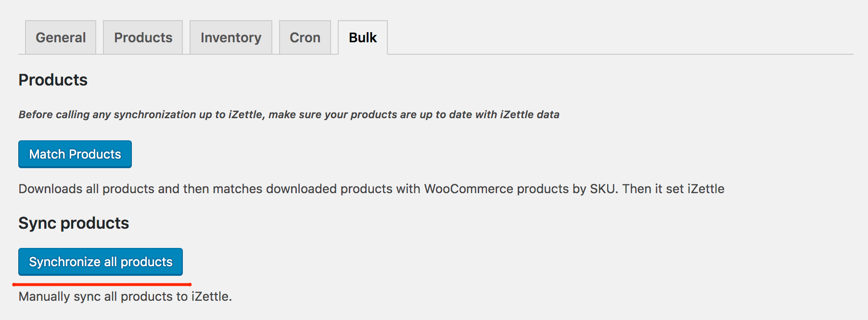This screenshot has height=320, width=868.
Task: Select the Inventory tab
Action: (231, 37)
